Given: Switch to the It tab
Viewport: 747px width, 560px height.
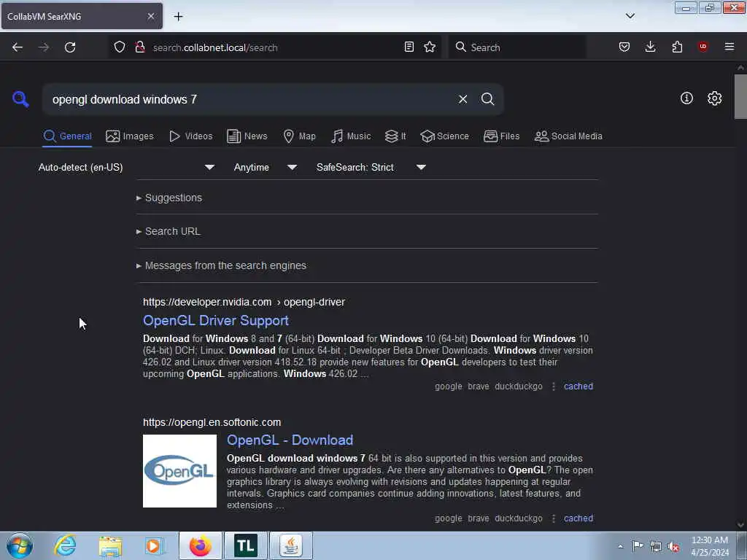Looking at the screenshot, I should pos(395,136).
